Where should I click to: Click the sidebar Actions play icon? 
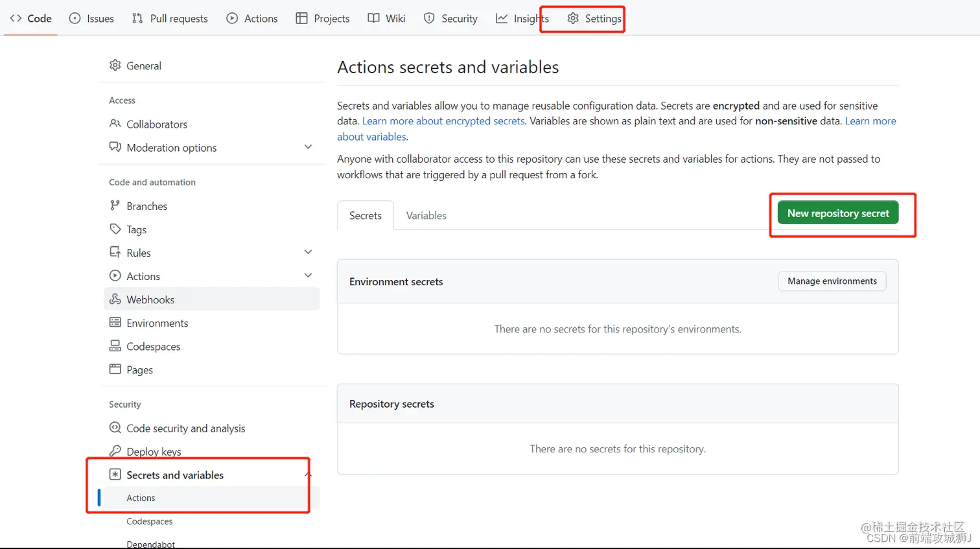click(115, 275)
